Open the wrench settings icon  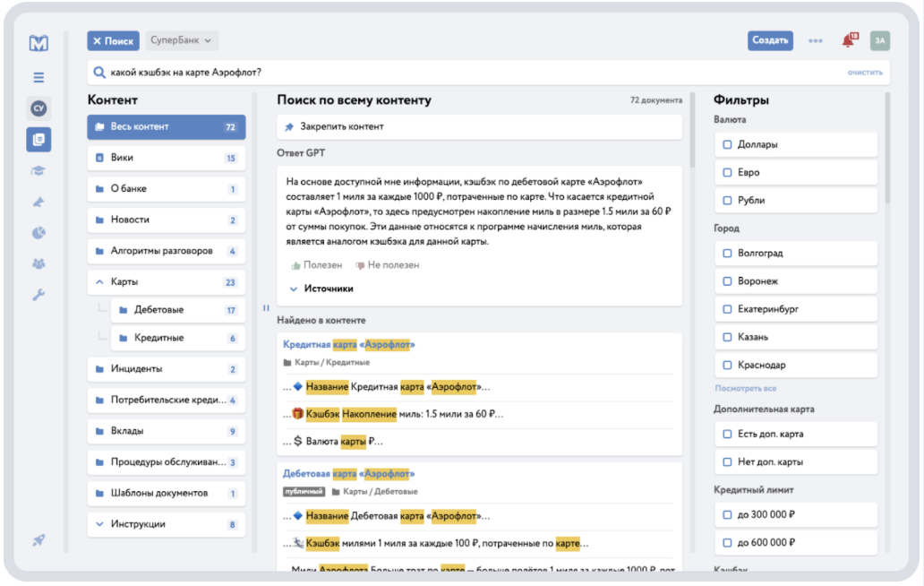[38, 295]
